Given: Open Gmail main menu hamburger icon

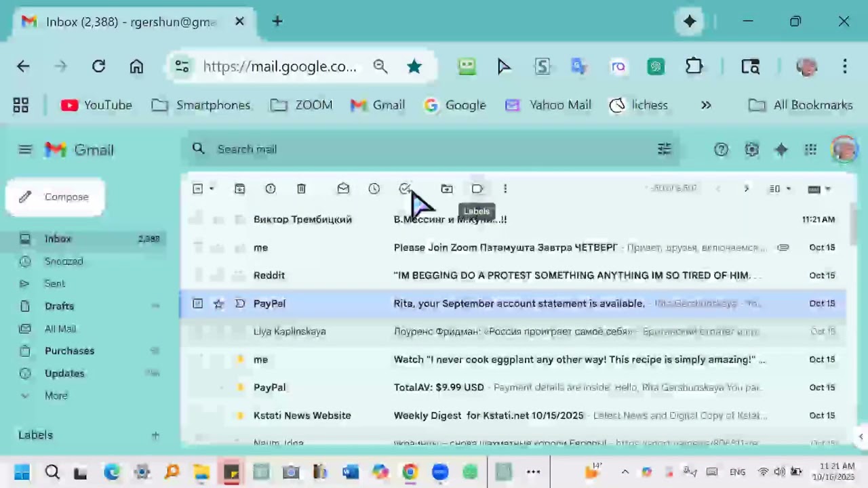Looking at the screenshot, I should pyautogui.click(x=25, y=150).
